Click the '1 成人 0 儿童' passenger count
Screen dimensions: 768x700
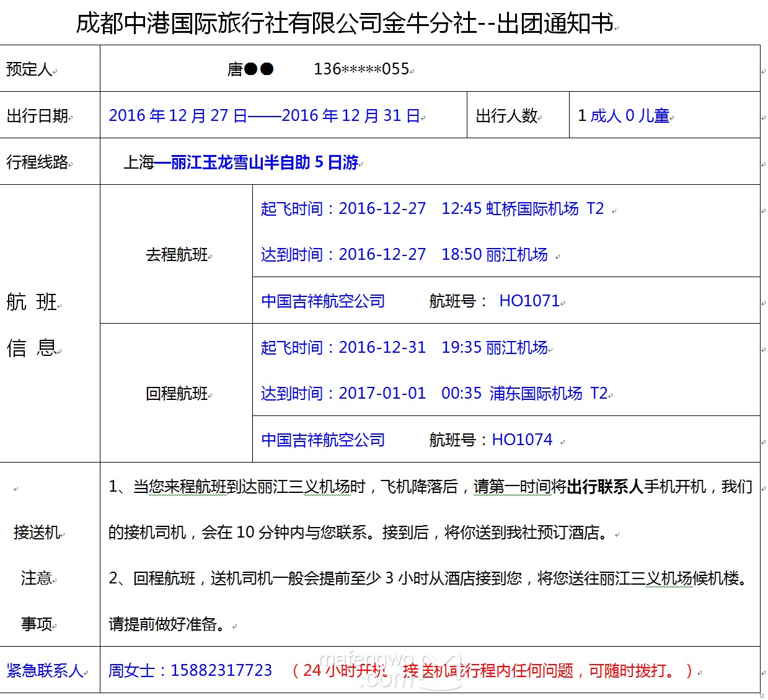tap(624, 116)
